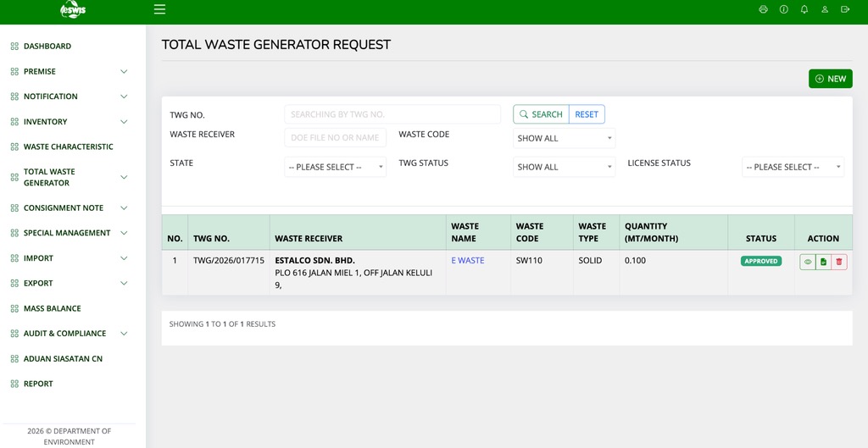Click the Dashboard grid icon

pyautogui.click(x=15, y=47)
